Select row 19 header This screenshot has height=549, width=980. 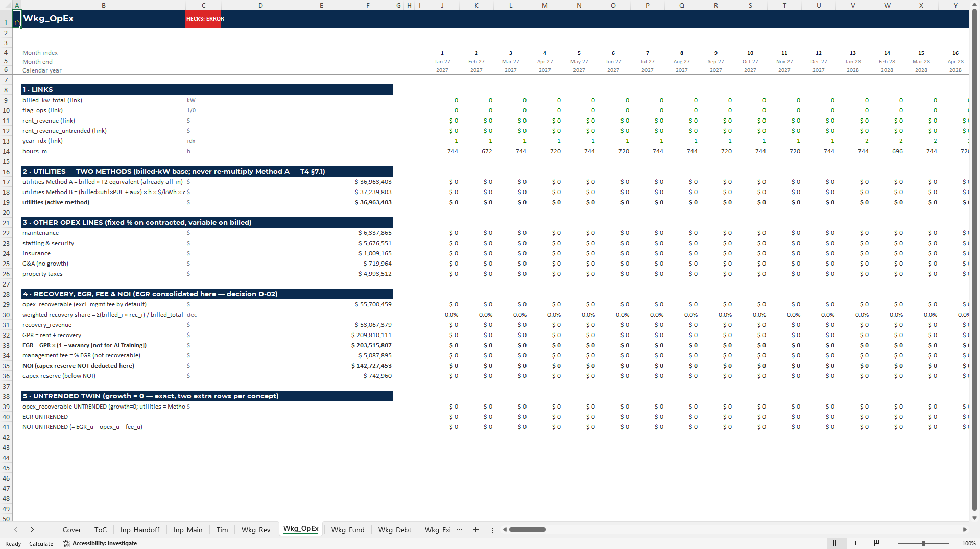6,202
